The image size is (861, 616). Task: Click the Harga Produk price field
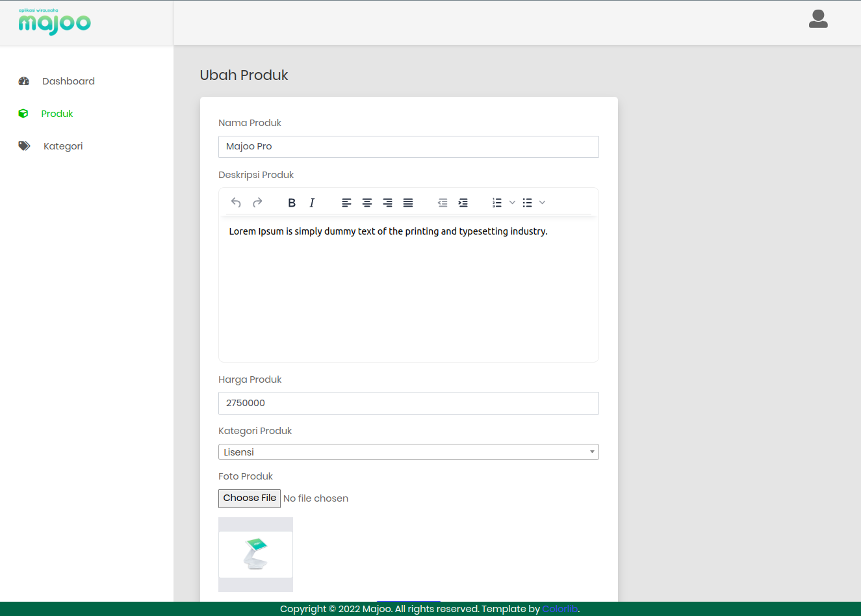[409, 403]
